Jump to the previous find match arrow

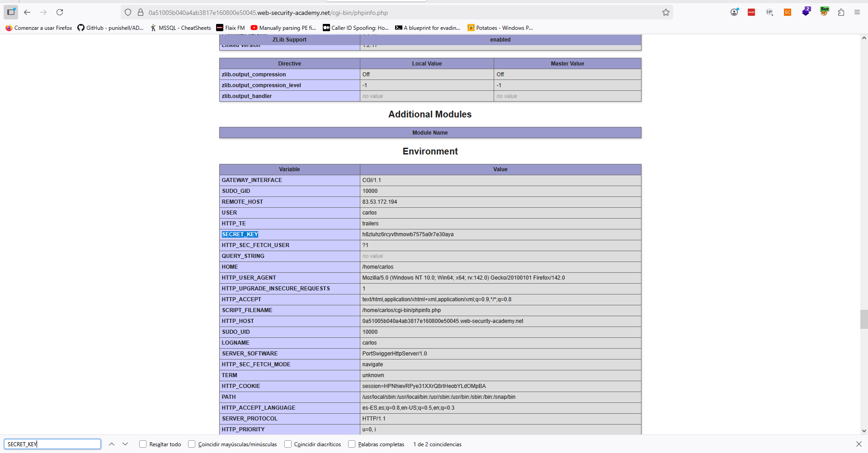[112, 444]
